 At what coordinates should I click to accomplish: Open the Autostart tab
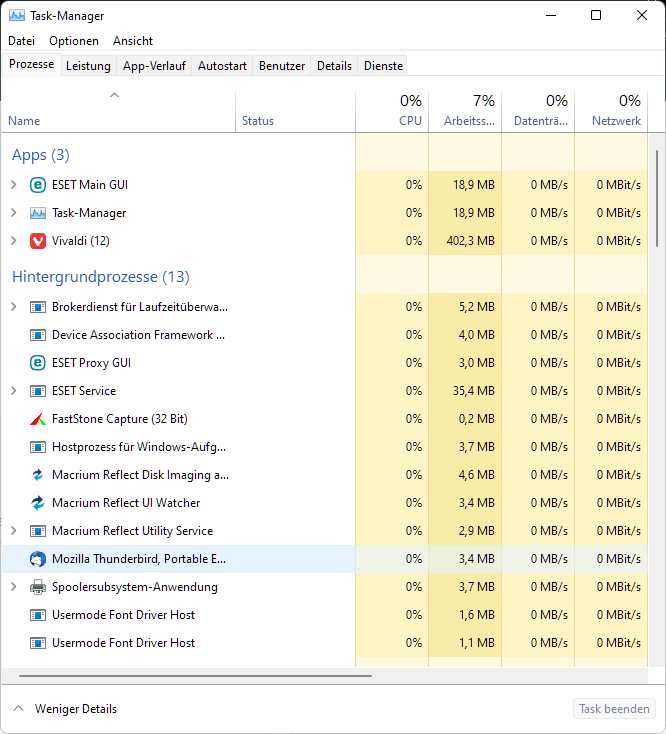tap(222, 66)
